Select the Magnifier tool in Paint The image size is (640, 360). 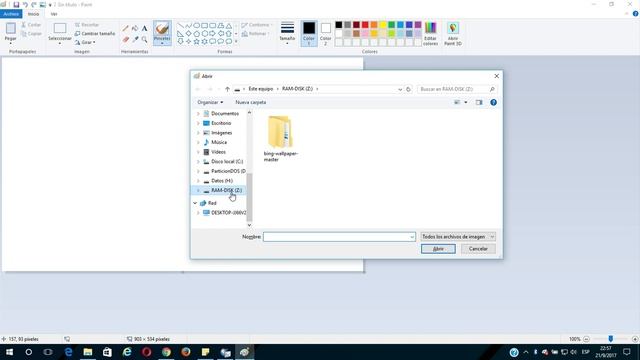click(144, 39)
